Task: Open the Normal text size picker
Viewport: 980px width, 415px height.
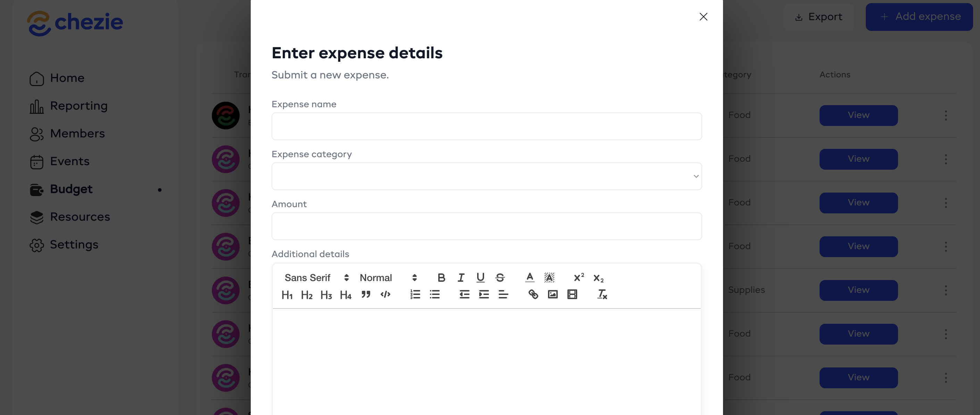Action: 388,278
